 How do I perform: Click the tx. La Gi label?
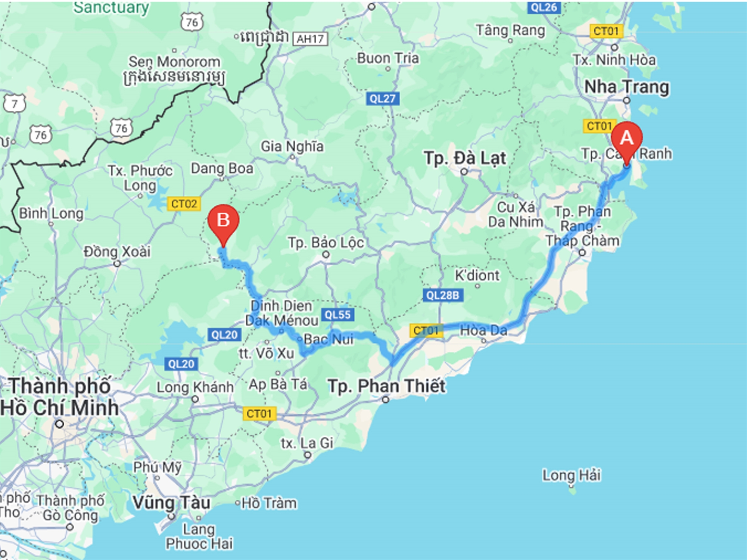pos(307,443)
